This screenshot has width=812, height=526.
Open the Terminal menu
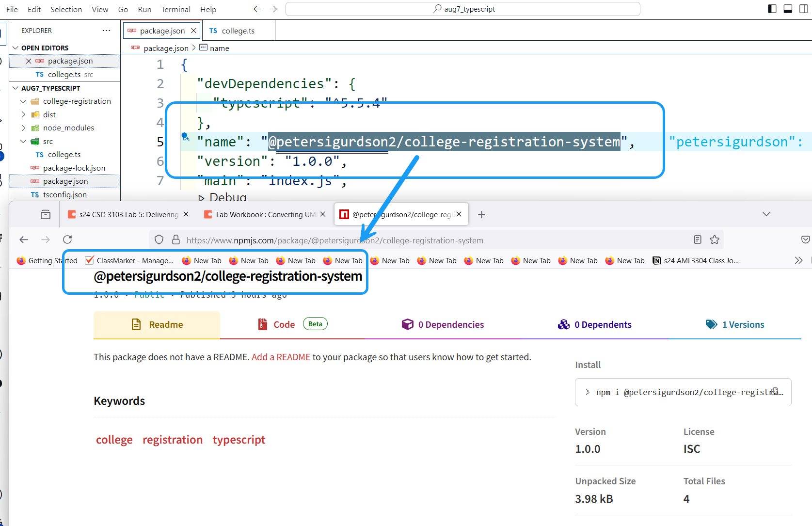[175, 9]
